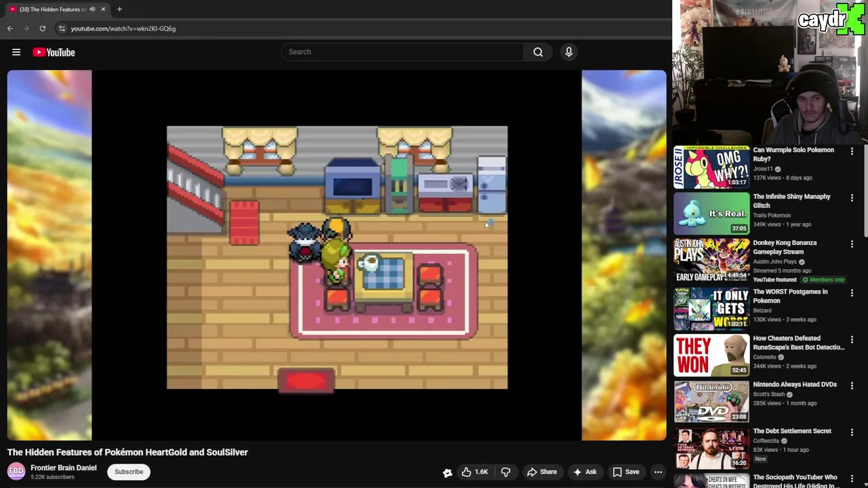This screenshot has height=488, width=868.
Task: Open the Donkey Kong Bananza Gameplay Stream title
Action: coord(785,247)
